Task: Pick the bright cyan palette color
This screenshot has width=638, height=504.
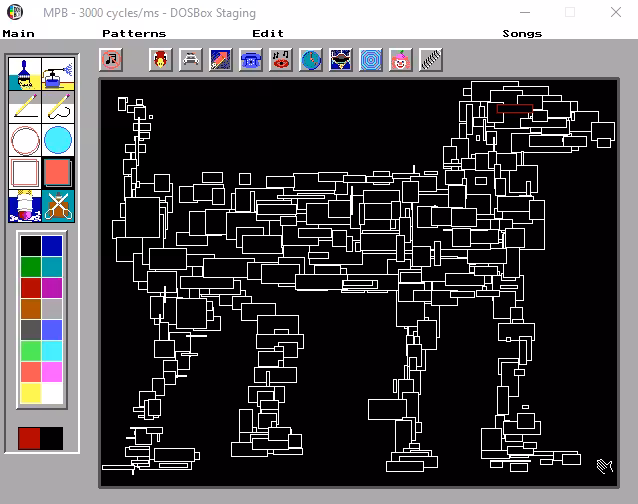Action: [52, 351]
